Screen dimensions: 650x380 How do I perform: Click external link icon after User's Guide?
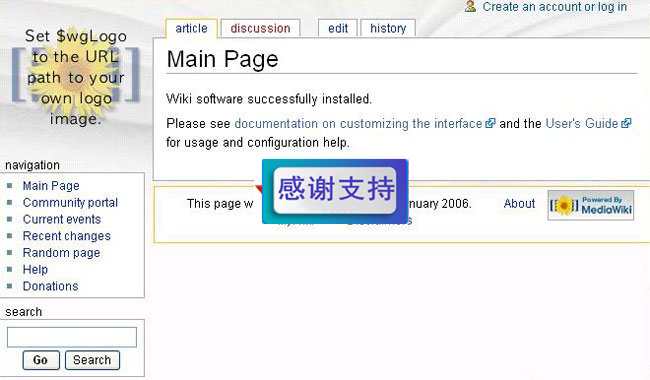(626, 123)
